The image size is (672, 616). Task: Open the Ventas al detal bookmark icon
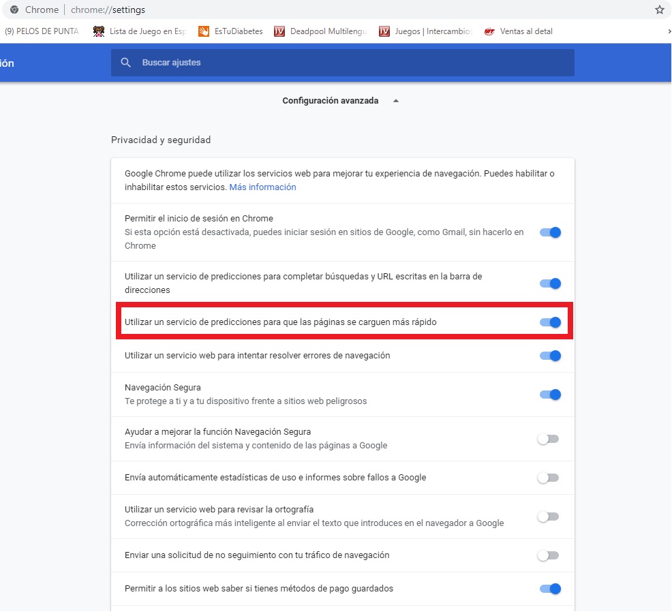(x=489, y=31)
